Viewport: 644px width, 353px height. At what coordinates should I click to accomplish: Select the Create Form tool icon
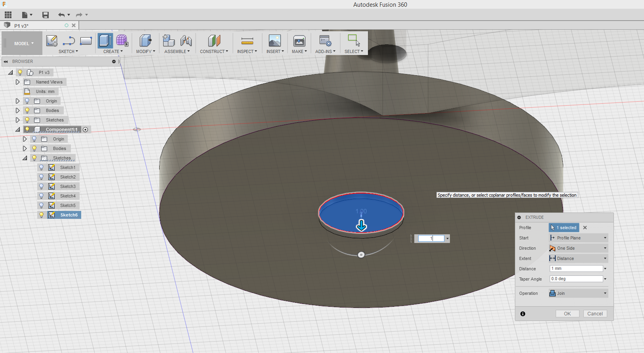pyautogui.click(x=122, y=40)
